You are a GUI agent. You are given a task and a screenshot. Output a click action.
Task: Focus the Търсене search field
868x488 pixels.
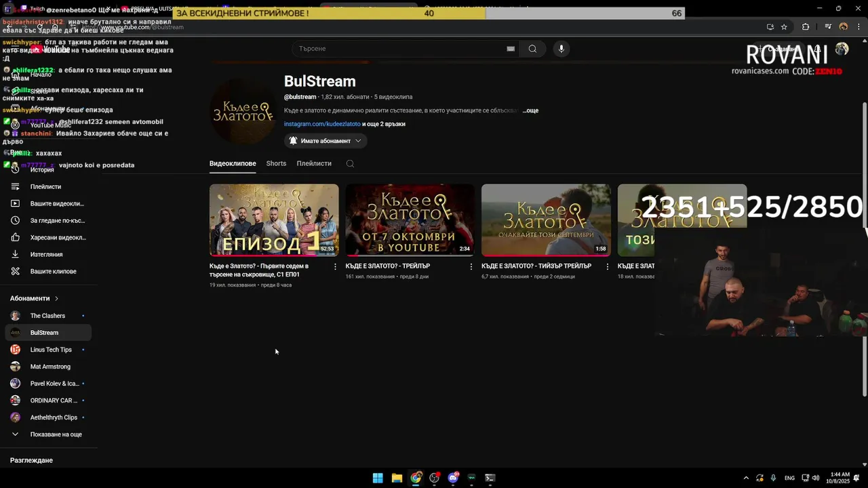pos(400,49)
